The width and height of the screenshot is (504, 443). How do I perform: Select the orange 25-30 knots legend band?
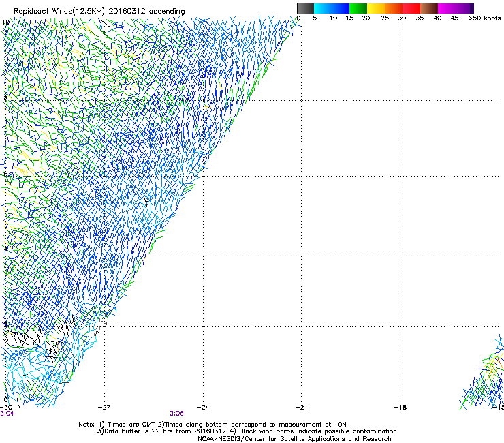coord(394,8)
